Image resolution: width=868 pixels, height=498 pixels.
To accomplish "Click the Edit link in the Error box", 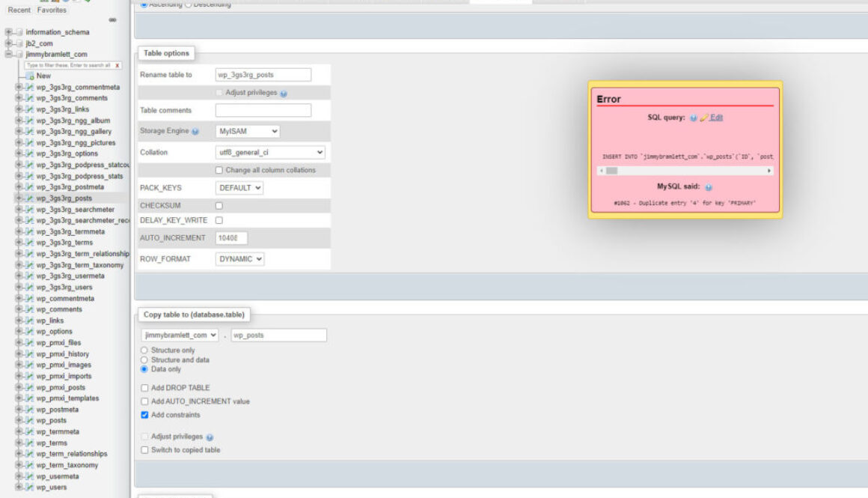I will [716, 118].
